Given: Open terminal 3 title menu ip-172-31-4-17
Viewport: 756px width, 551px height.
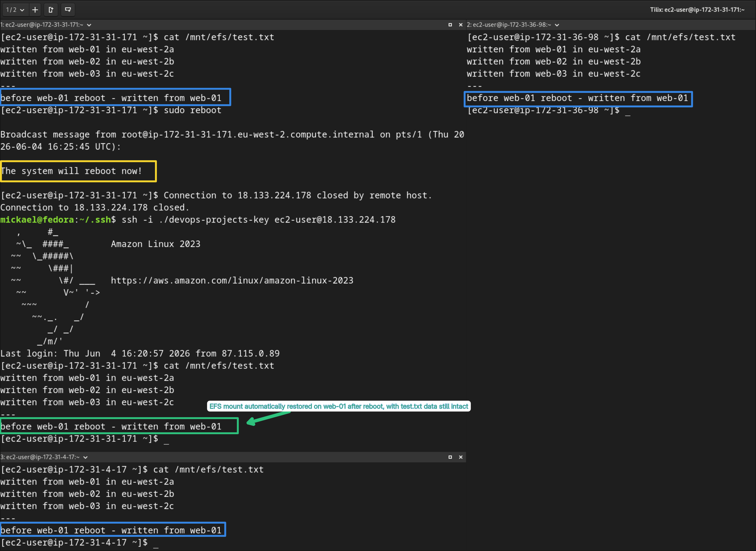Looking at the screenshot, I should 44,457.
